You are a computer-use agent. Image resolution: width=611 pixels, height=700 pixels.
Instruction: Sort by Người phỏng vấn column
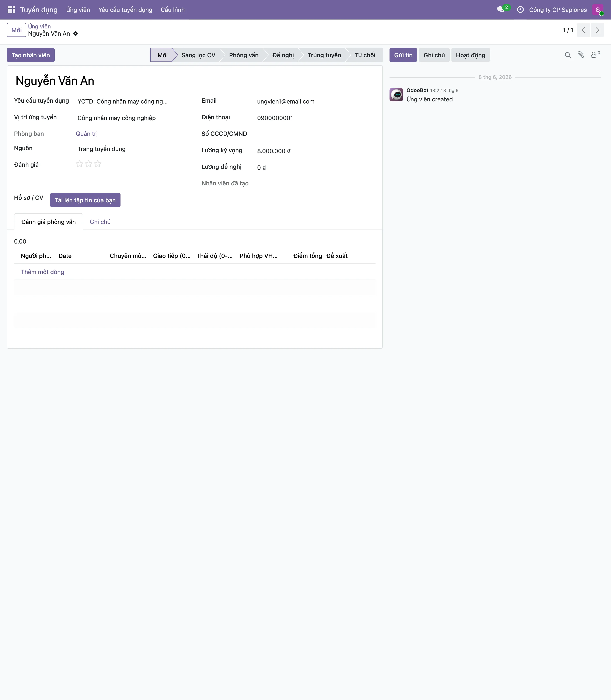coord(36,256)
